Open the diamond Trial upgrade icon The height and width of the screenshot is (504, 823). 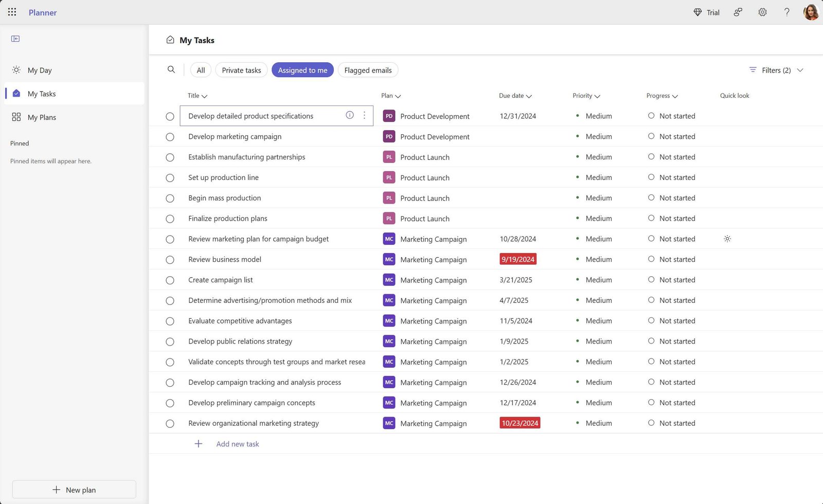(x=698, y=12)
